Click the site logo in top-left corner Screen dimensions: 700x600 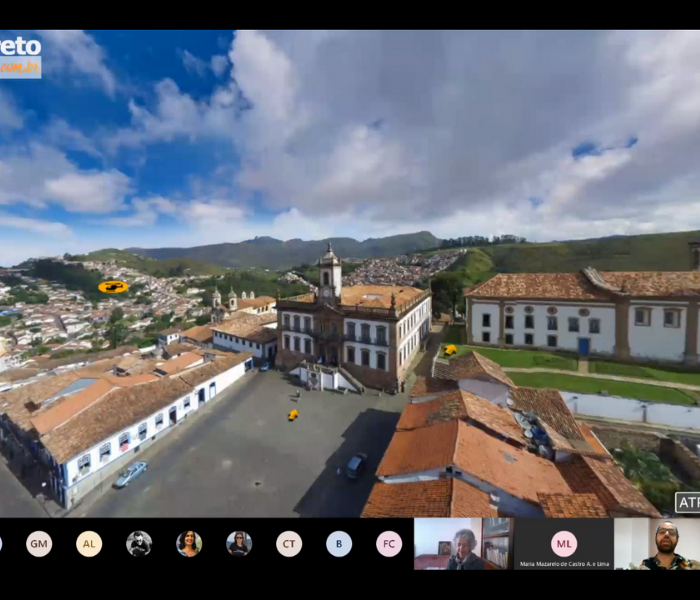click(20, 55)
